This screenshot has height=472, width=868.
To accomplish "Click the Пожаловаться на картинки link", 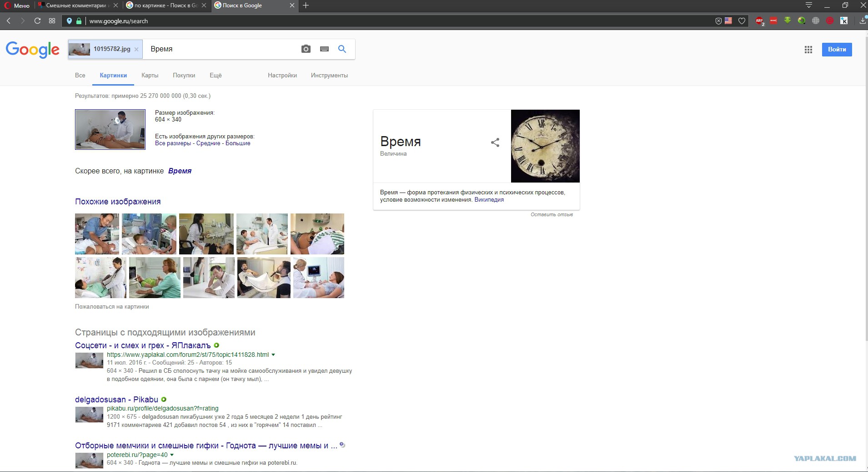I will (112, 307).
